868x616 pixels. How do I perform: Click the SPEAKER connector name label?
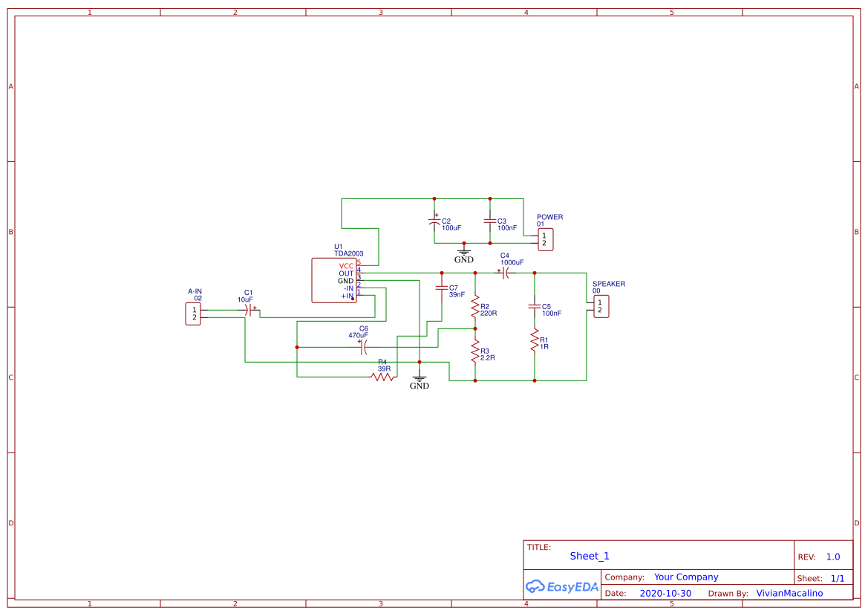[609, 284]
